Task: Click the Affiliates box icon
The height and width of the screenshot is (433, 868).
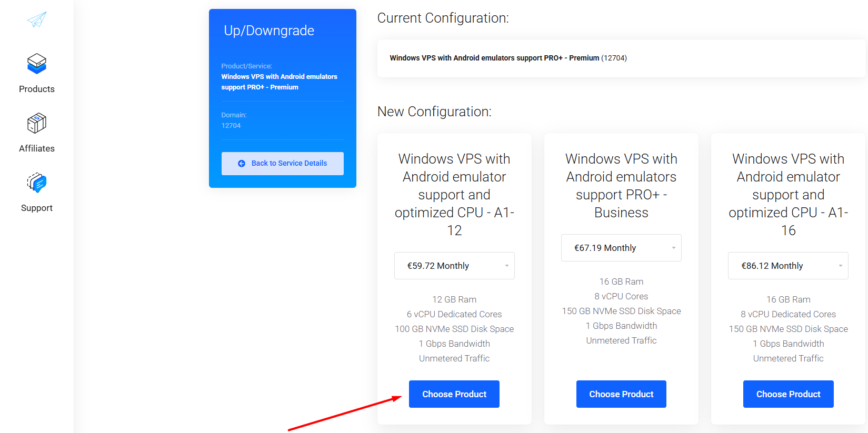Action: (37, 123)
